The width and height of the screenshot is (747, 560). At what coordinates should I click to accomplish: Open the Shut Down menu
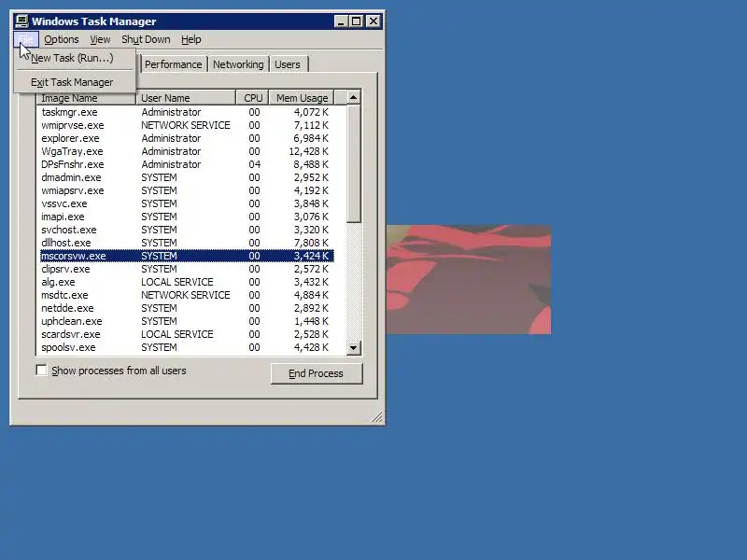point(146,39)
